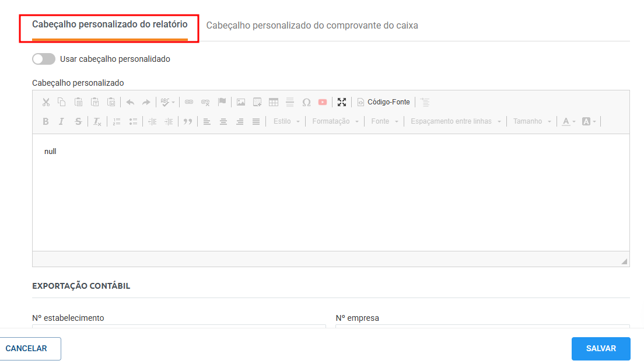Open the Formatação dropdown
Viewport: 644px width, 364px height.
[335, 121]
